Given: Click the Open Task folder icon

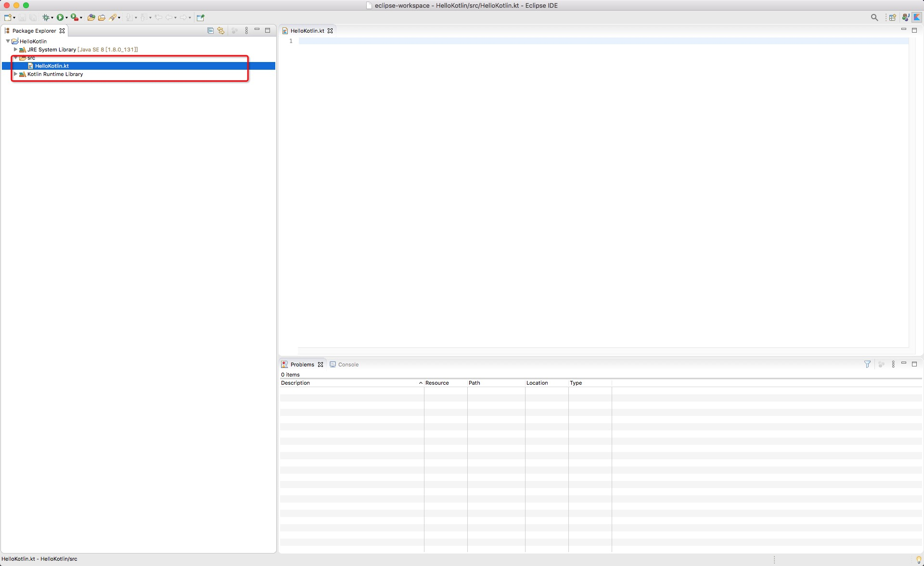Looking at the screenshot, I should point(102,17).
